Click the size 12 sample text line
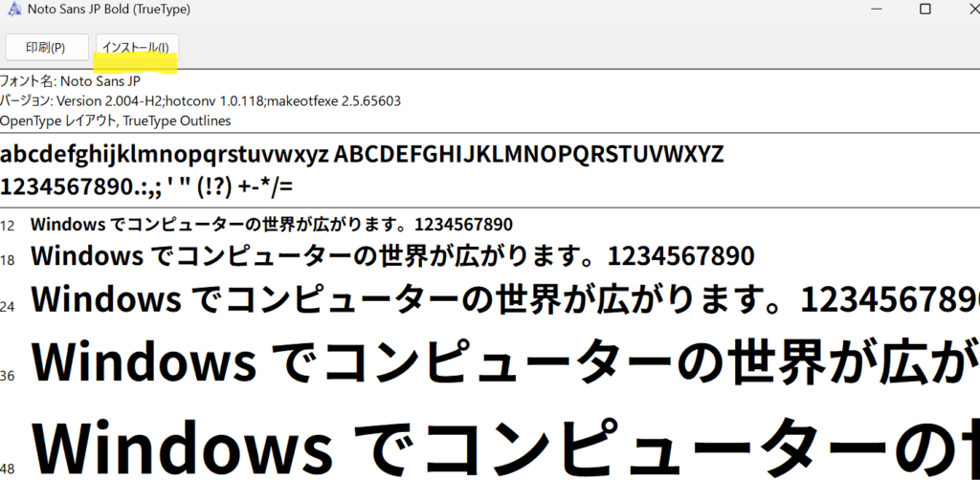The image size is (980, 480). coord(271,224)
